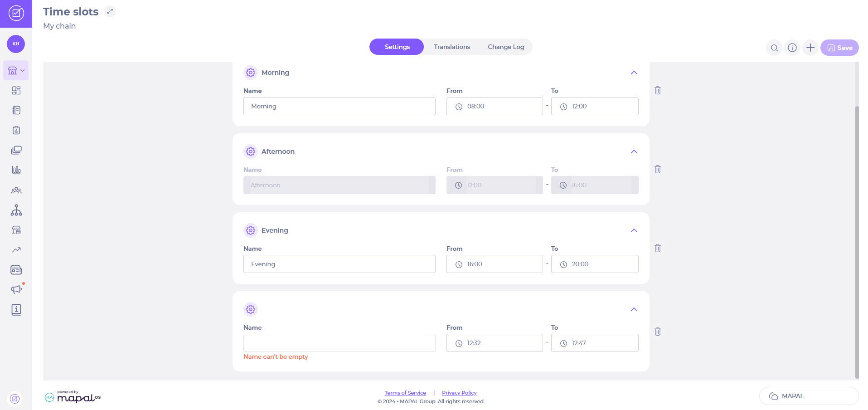Open the checklist clipboard section
868x410 pixels.
pos(16,130)
